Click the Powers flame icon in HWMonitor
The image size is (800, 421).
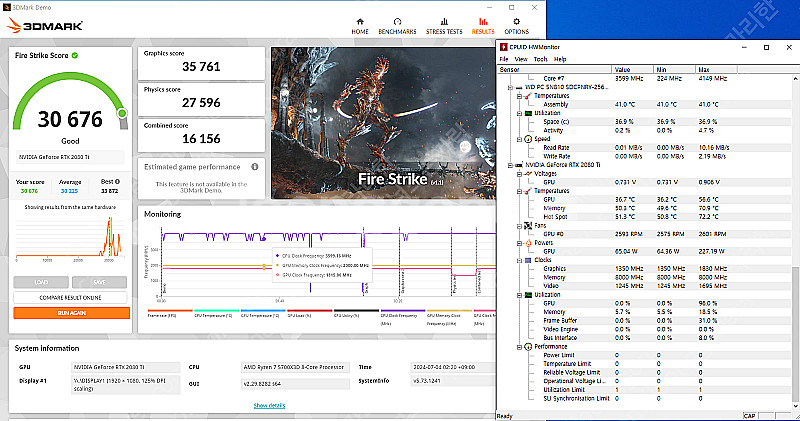528,243
